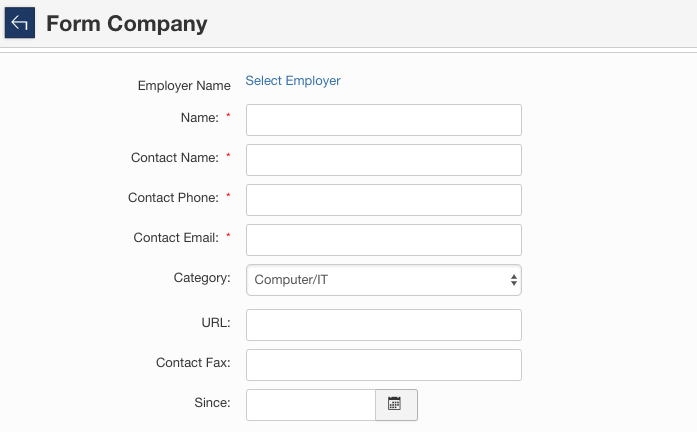Click the "Contact Name:" label text

pyautogui.click(x=174, y=158)
